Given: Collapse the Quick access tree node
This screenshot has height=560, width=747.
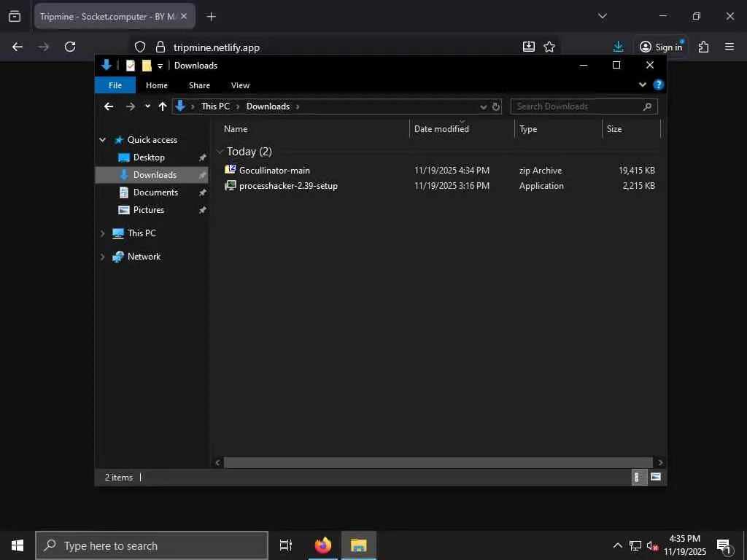Looking at the screenshot, I should tap(102, 139).
